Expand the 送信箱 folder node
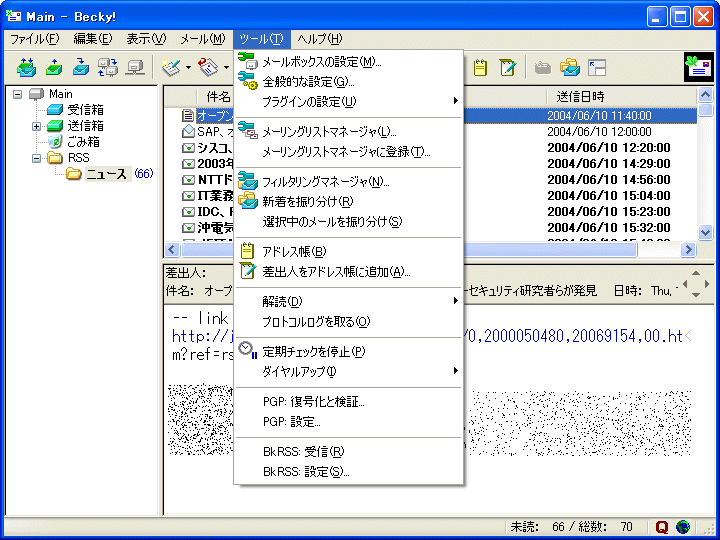The height and width of the screenshot is (540, 720). tap(36, 126)
